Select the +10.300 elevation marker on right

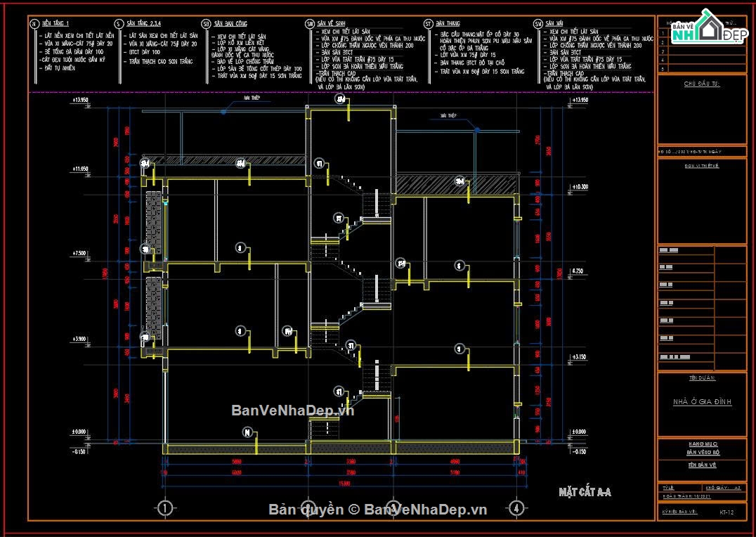[x=580, y=187]
